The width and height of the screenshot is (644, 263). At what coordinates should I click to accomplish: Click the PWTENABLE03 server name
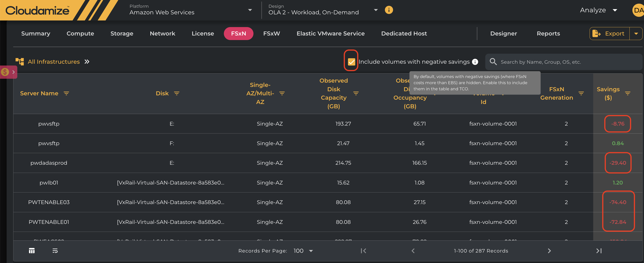coord(49,202)
